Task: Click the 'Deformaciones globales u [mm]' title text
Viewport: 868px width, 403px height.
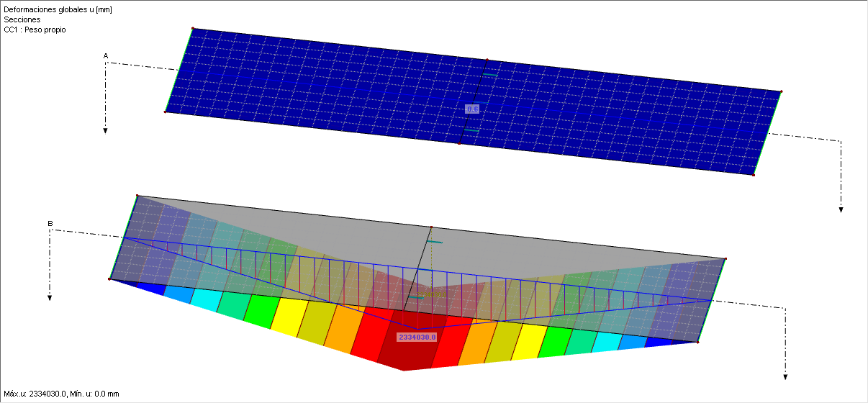Action: click(58, 9)
